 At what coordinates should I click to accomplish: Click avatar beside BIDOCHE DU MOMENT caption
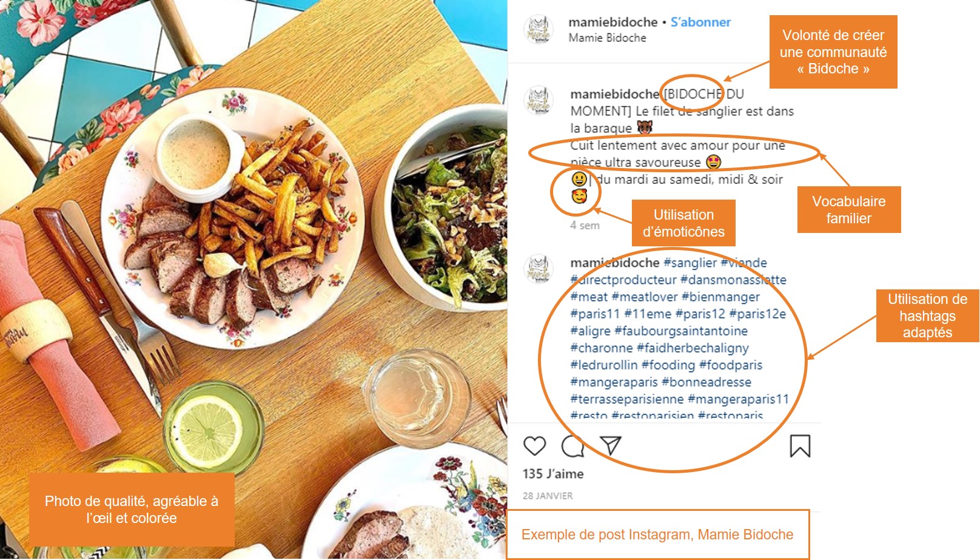click(539, 100)
